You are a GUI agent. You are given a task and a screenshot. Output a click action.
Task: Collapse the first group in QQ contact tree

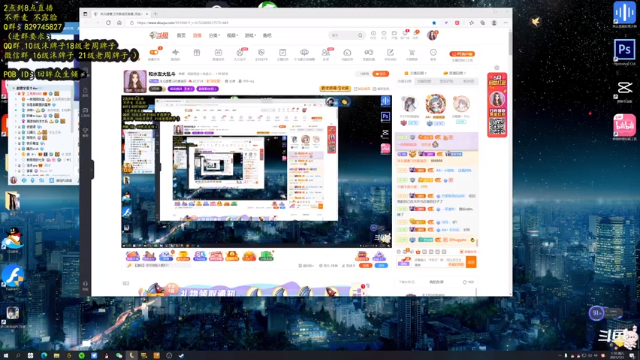[x=13, y=88]
